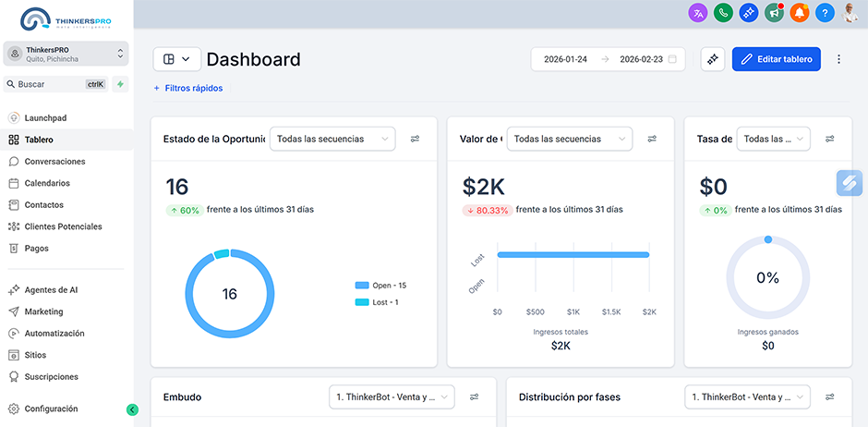868x427 pixels.
Task: Open the dashboard layout selector dropdown
Action: 176,59
